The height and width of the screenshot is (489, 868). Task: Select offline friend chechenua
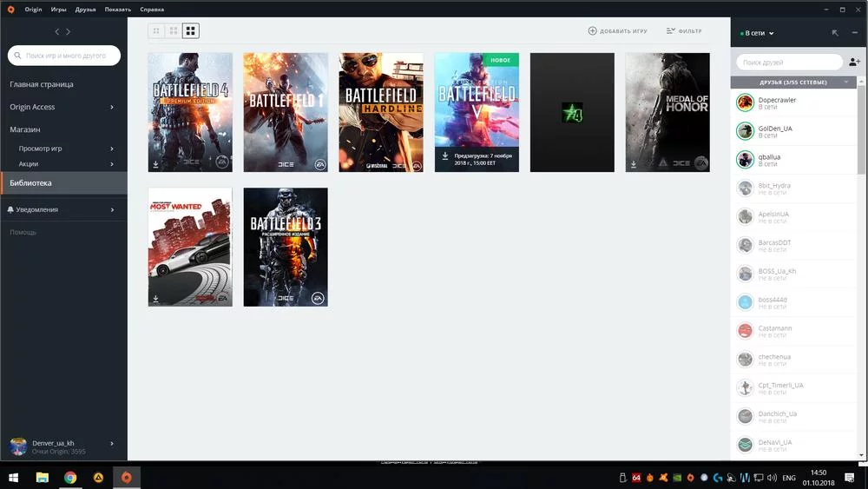pyautogui.click(x=793, y=360)
